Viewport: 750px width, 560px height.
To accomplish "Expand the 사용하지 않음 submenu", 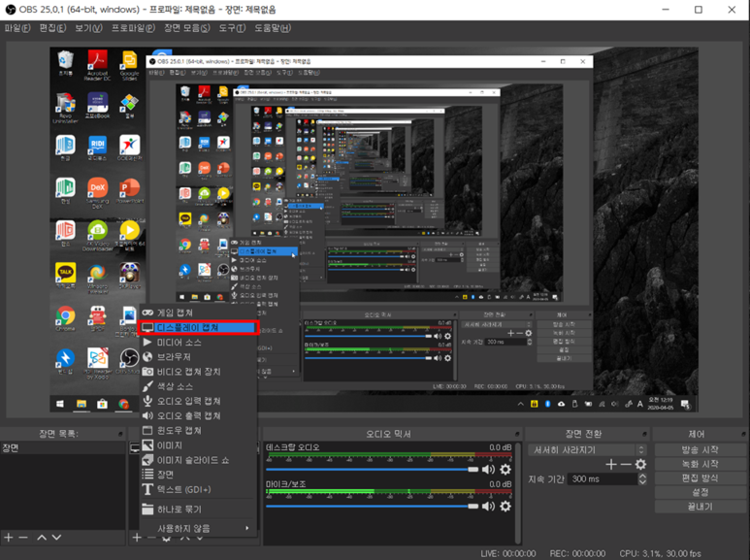I will pos(198,528).
